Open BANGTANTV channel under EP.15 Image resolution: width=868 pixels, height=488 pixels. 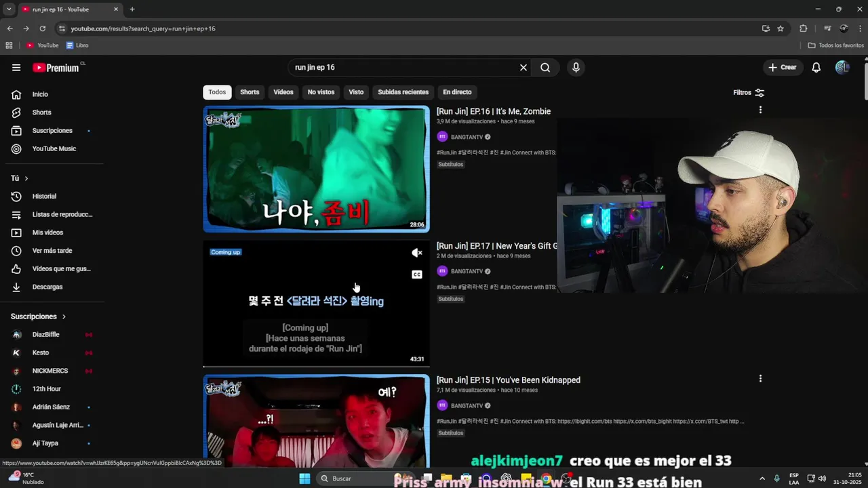pos(467,406)
